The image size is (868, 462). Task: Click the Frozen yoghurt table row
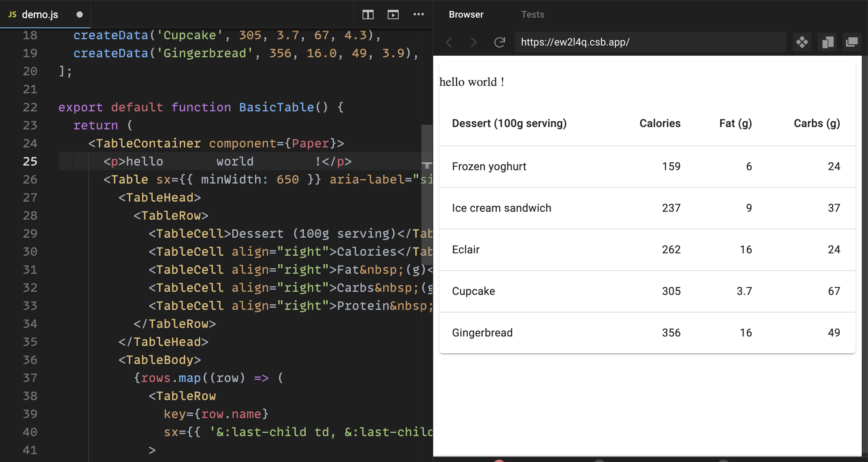489,166
